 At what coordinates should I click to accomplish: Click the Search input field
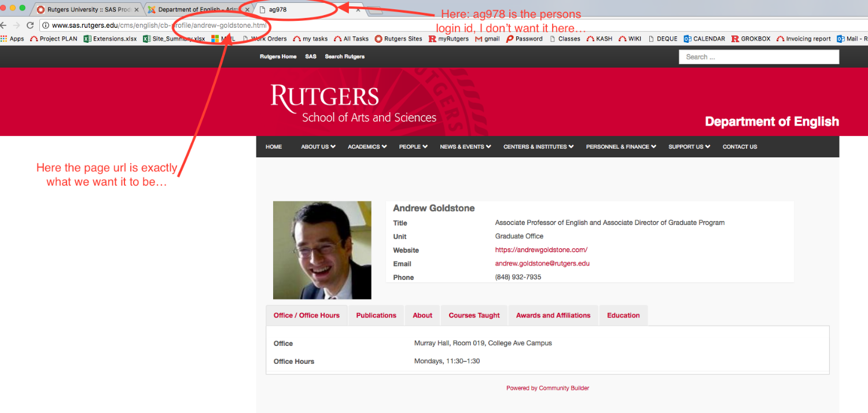point(759,57)
